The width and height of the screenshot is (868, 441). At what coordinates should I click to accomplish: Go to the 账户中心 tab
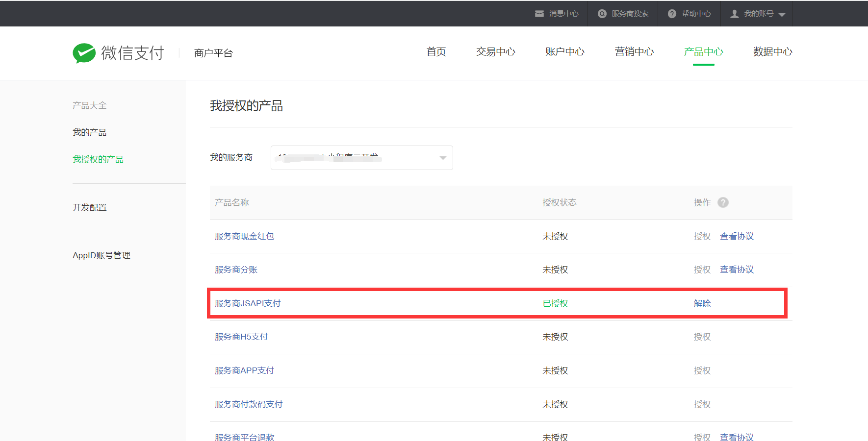565,51
